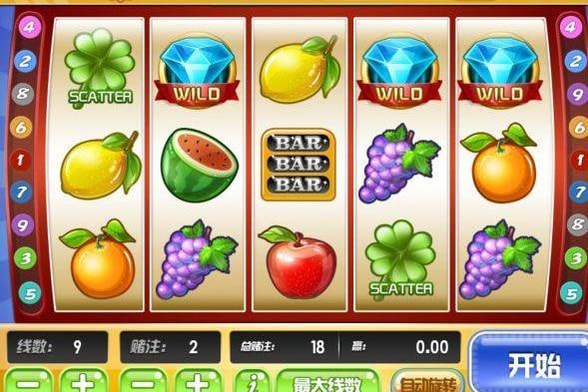Select the lemon symbol in third reel
Image resolution: width=588 pixels, height=392 pixels.
coord(300,70)
